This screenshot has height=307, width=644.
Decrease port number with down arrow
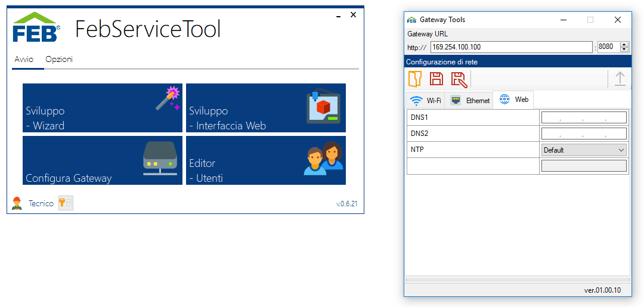pos(624,49)
